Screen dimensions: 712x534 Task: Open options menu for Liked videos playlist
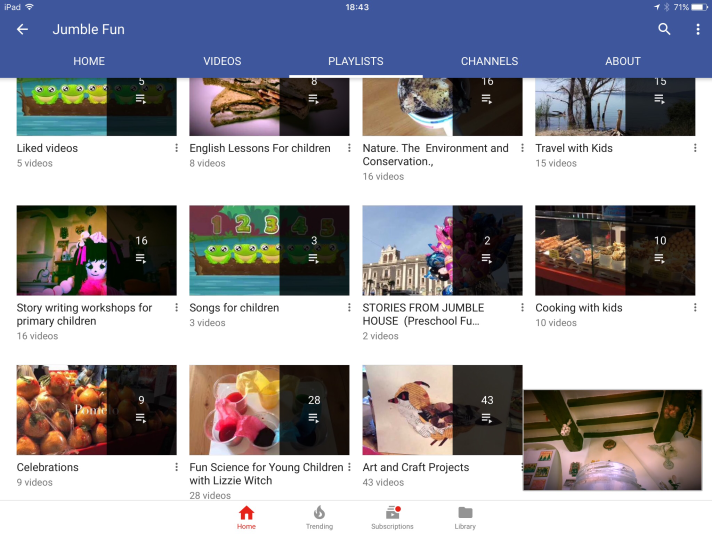coord(177,148)
